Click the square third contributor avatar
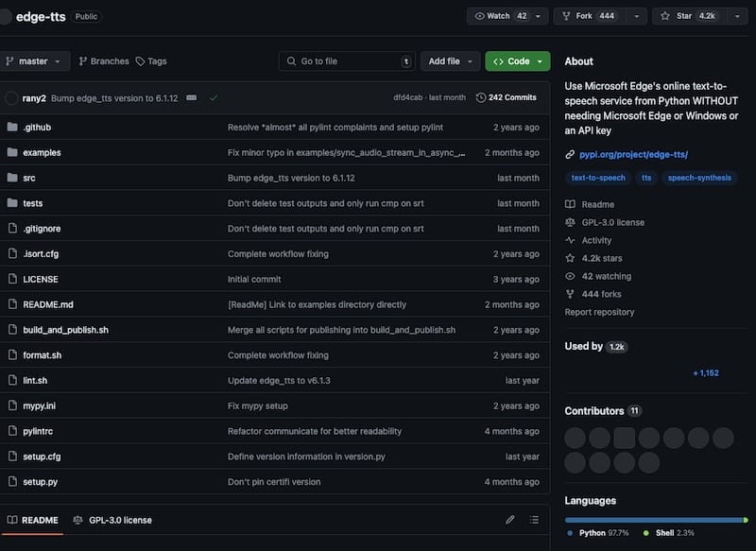The image size is (756, 551). [625, 438]
